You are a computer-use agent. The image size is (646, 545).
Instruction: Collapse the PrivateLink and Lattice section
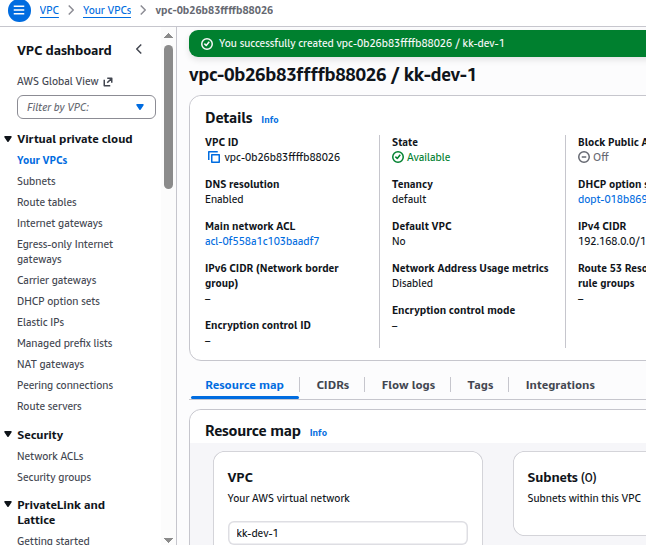(8, 505)
